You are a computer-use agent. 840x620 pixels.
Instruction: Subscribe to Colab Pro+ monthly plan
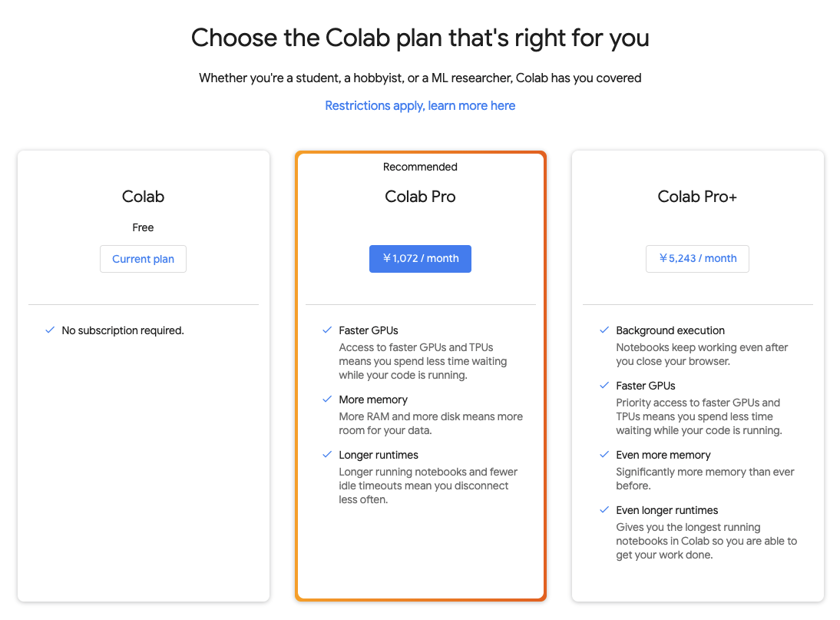tap(697, 259)
